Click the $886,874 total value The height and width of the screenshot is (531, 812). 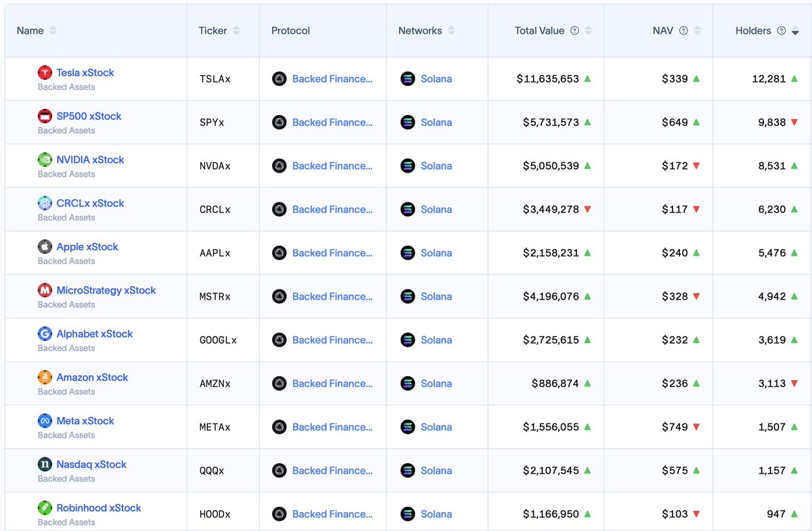pos(556,384)
